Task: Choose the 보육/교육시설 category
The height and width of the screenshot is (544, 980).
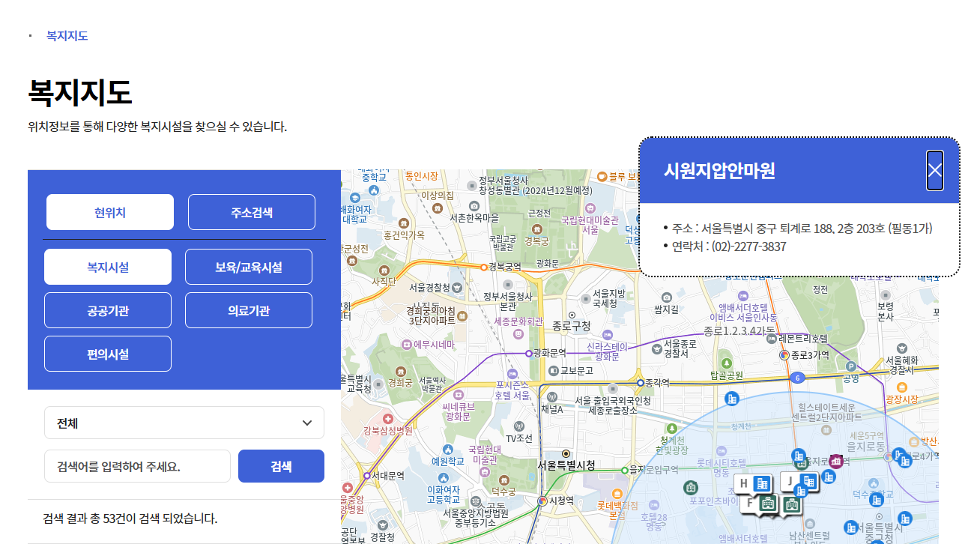Action: point(249,267)
